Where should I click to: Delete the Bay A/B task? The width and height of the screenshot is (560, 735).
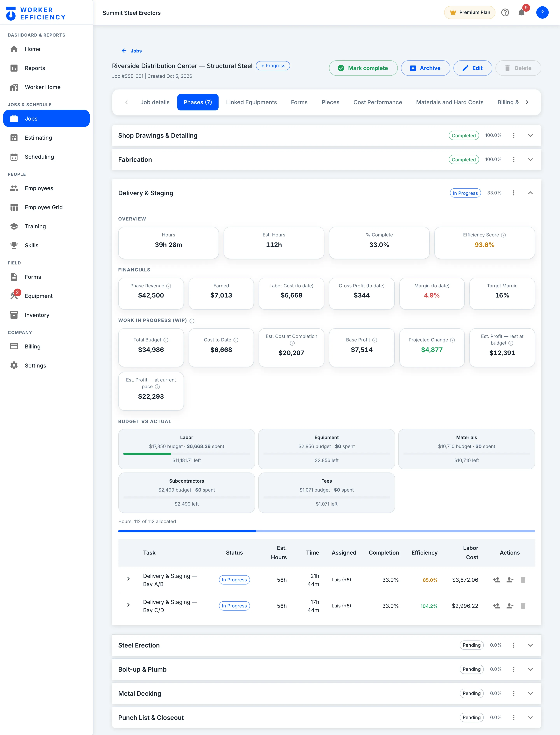click(x=523, y=580)
